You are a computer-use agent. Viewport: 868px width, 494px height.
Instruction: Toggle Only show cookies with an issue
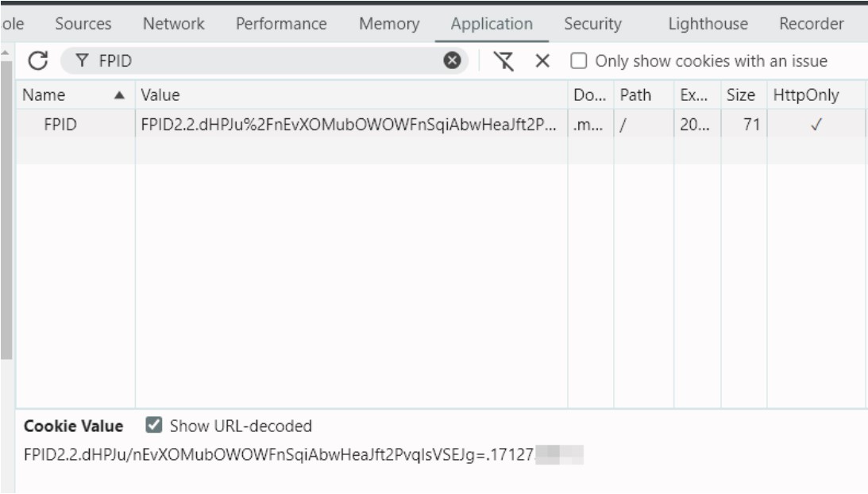click(580, 61)
